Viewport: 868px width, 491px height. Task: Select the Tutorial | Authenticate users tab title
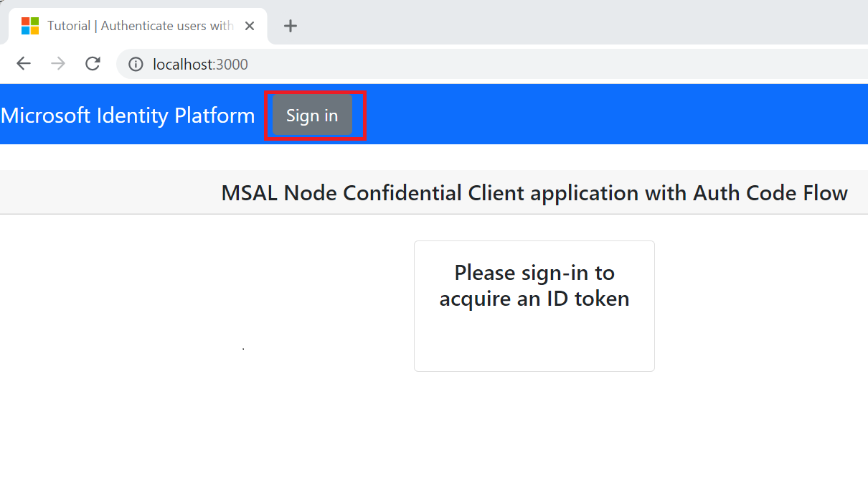[x=141, y=26]
